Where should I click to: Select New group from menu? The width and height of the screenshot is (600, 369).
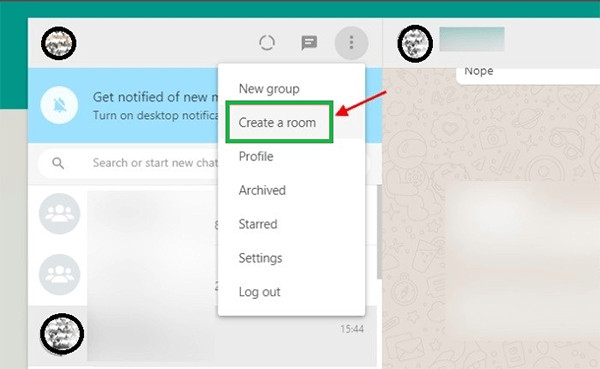pos(269,89)
